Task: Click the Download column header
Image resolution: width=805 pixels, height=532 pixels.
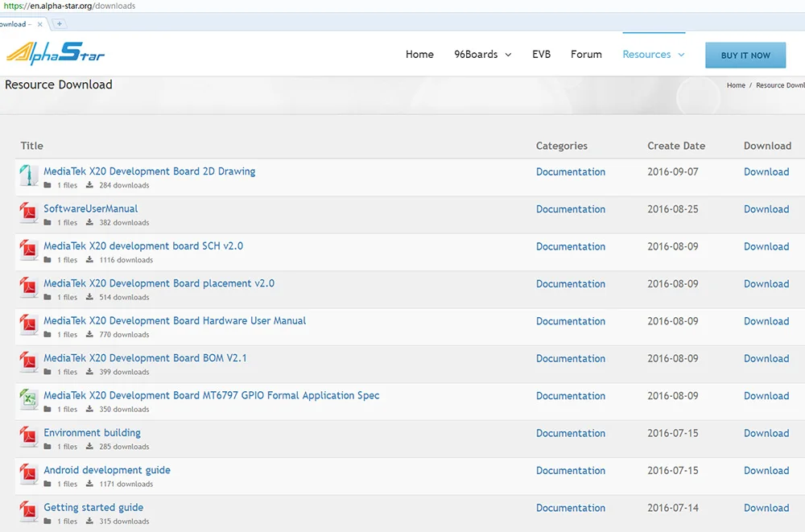Action: pyautogui.click(x=767, y=146)
